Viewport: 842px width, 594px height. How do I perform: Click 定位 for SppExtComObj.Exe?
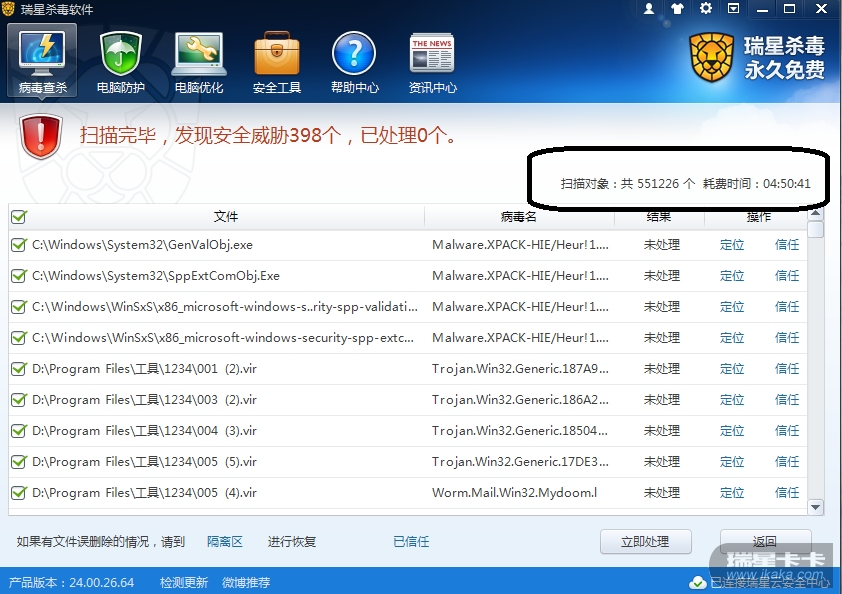click(732, 276)
